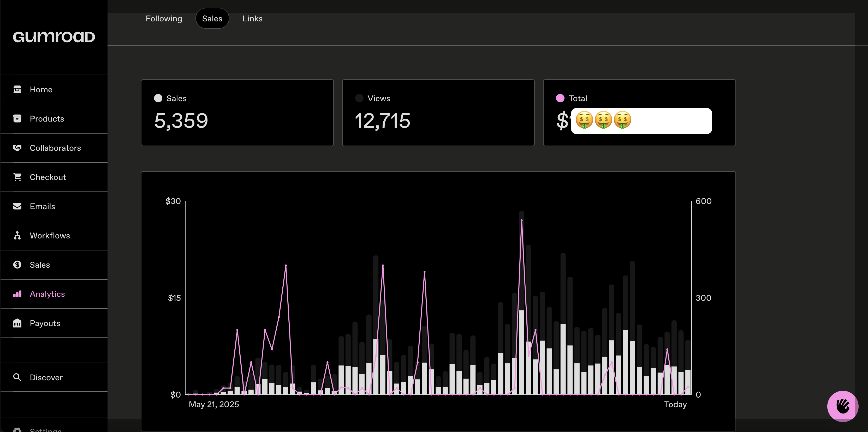Open Analytics in the sidebar
This screenshot has height=432, width=868.
47,294
